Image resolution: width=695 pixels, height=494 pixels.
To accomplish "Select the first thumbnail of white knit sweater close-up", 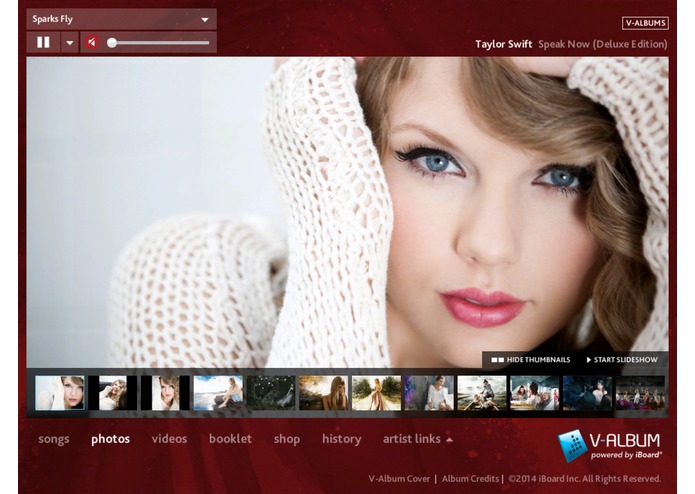I will 60,393.
